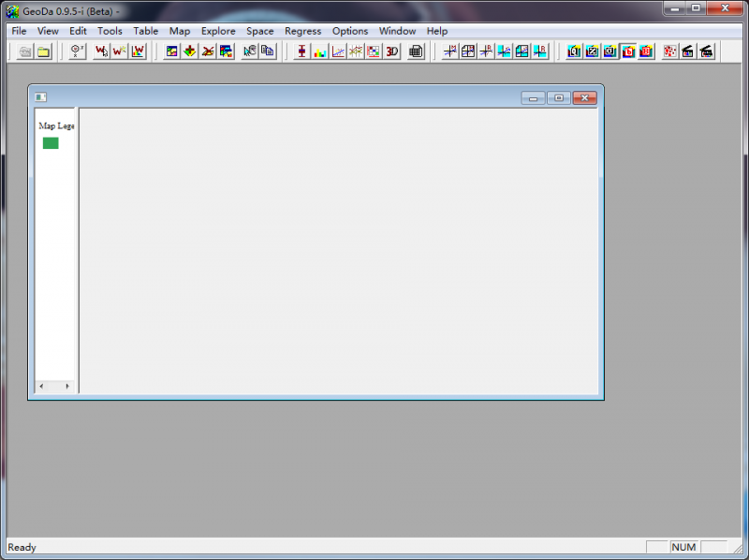749x560 pixels.
Task: Open the scatter plot icon
Action: pos(338,52)
